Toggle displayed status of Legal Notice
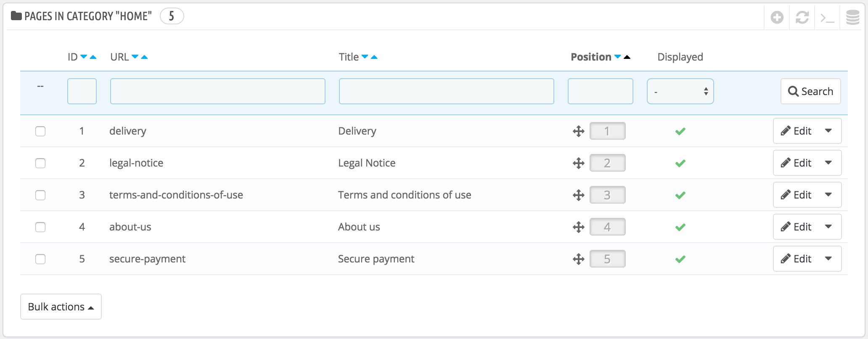 click(x=680, y=163)
